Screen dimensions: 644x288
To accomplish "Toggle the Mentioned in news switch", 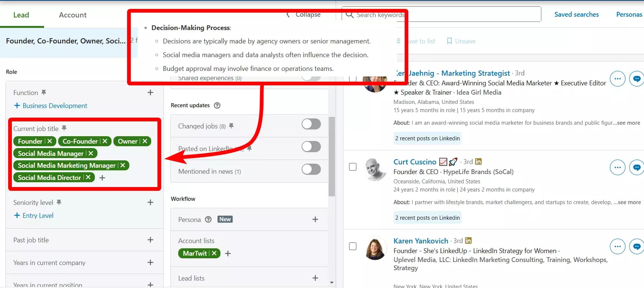I will coord(311,169).
